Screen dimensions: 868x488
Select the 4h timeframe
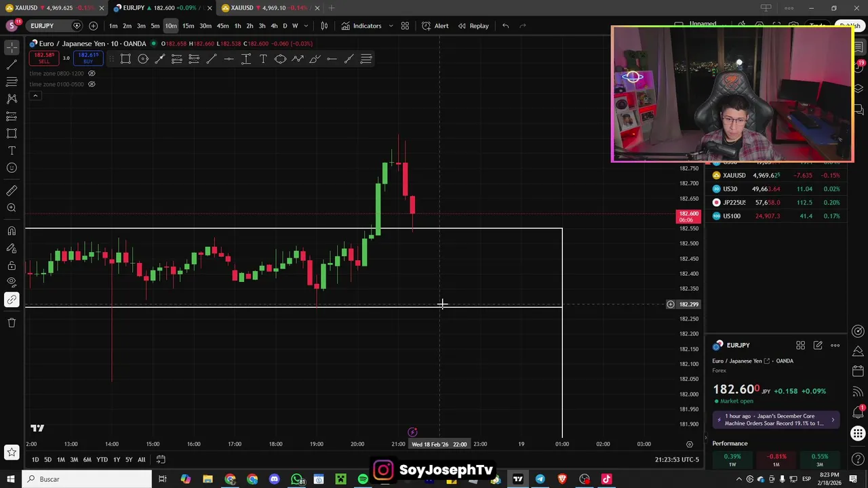pyautogui.click(x=274, y=26)
